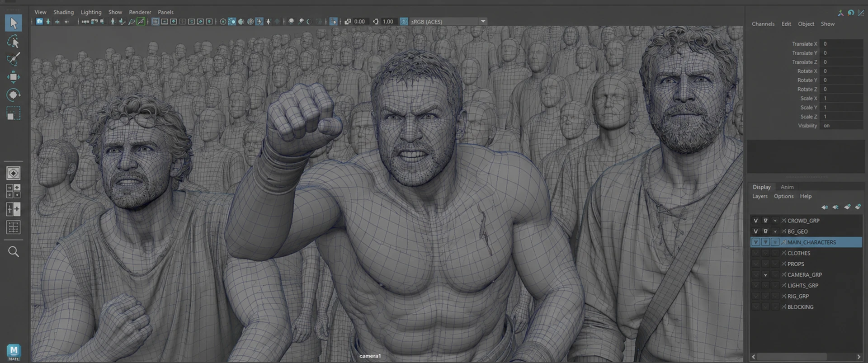
Task: Enable wireframe on shaded display icon
Action: click(x=232, y=21)
